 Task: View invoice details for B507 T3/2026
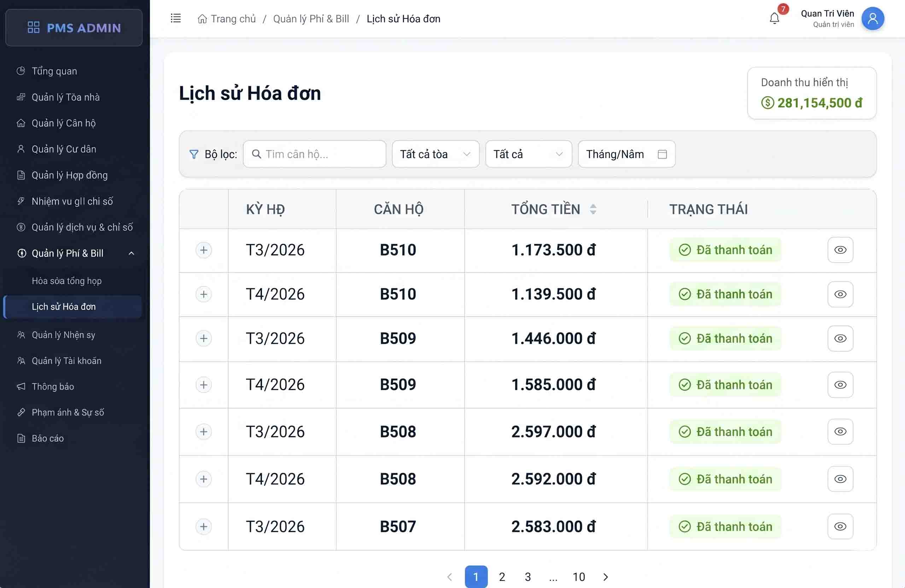[840, 527]
